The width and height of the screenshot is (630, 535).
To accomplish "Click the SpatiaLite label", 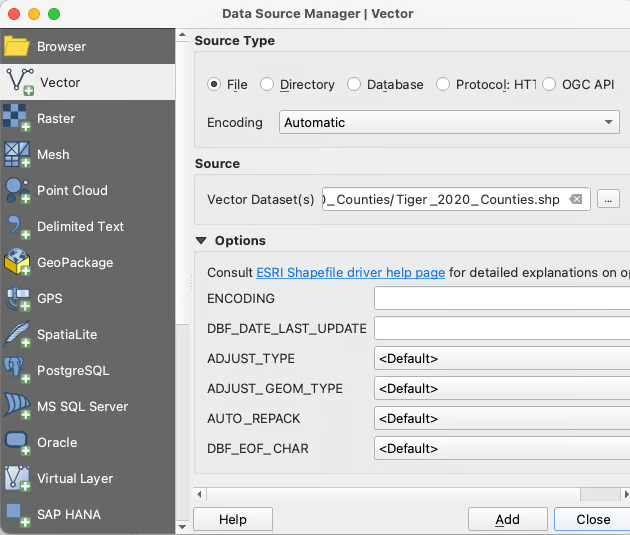I will (x=67, y=335).
